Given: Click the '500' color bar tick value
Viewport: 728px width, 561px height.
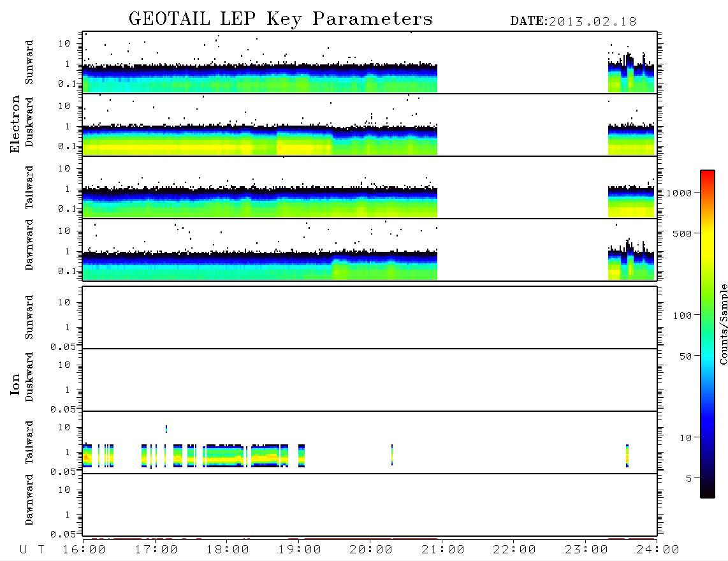Looking at the screenshot, I should coord(682,234).
